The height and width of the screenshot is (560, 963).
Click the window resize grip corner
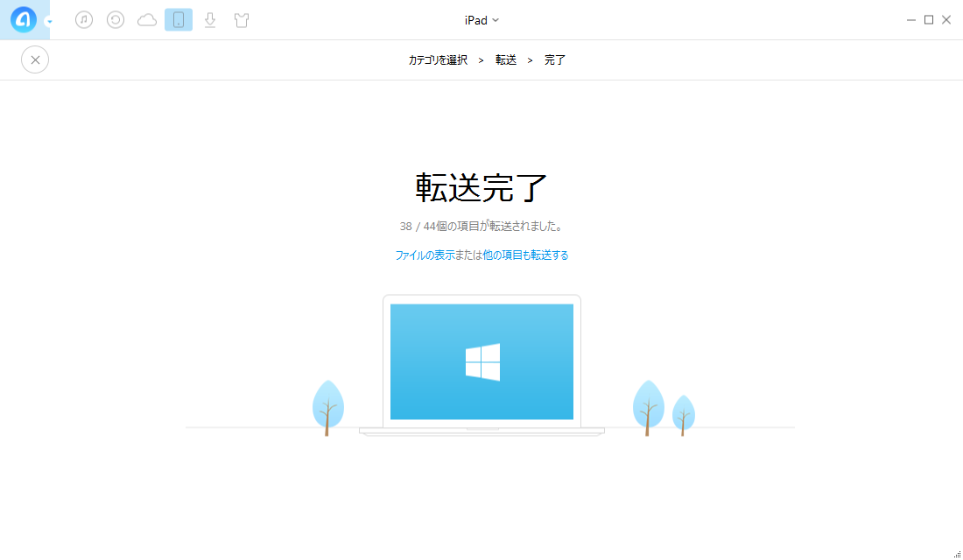coord(958,555)
